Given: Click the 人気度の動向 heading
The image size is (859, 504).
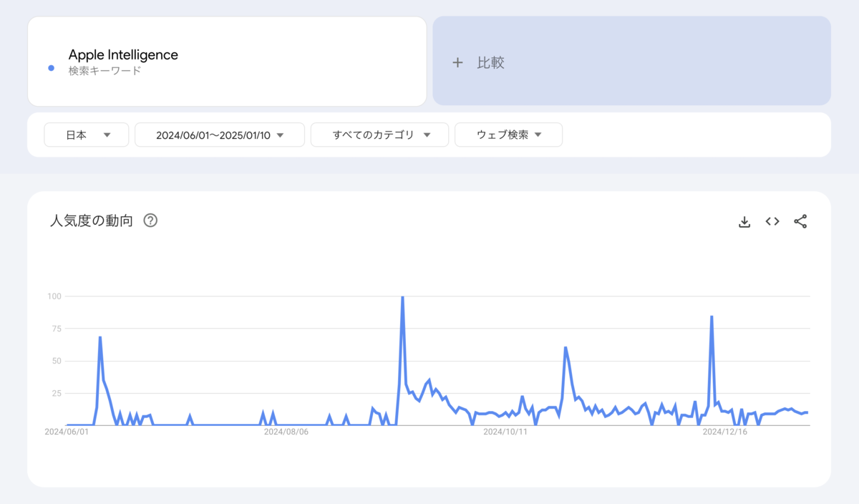Looking at the screenshot, I should point(92,220).
